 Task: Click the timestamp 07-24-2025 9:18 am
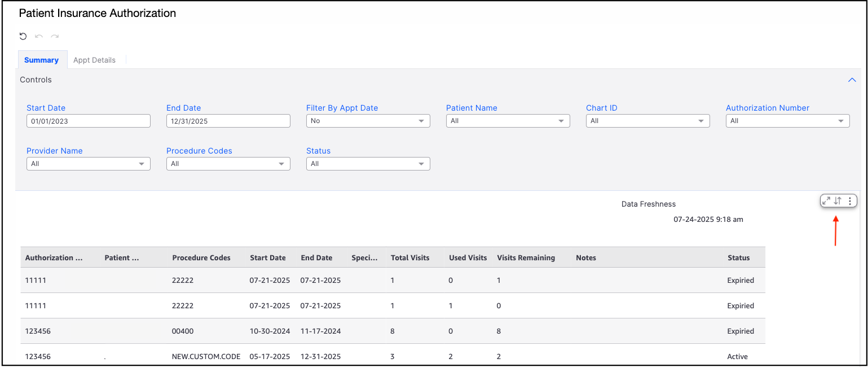708,219
